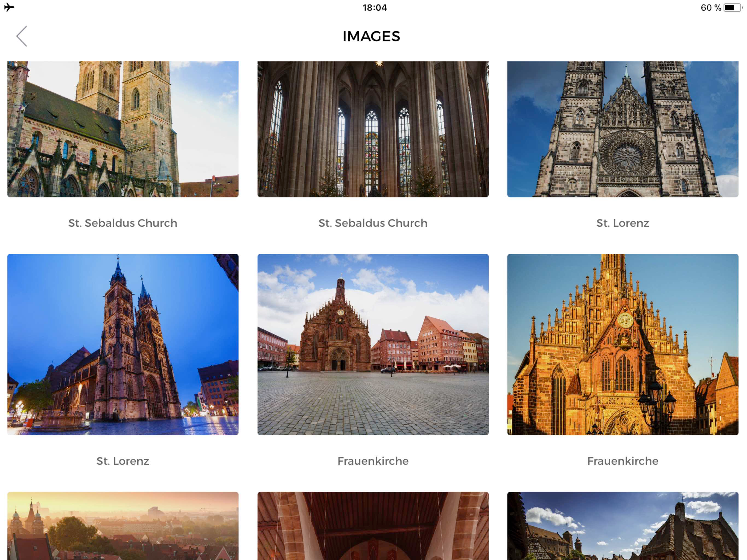Tap the battery indicator icon

pyautogui.click(x=731, y=7)
